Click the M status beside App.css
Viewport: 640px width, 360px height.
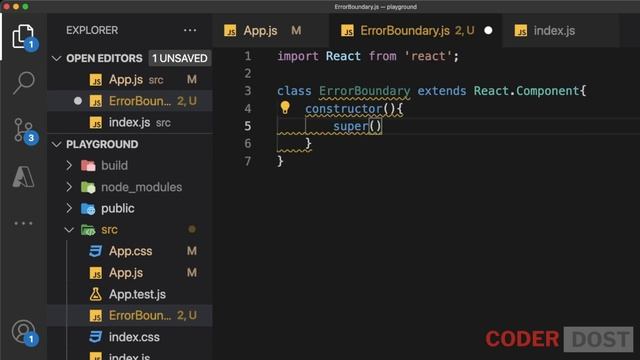[x=192, y=251]
